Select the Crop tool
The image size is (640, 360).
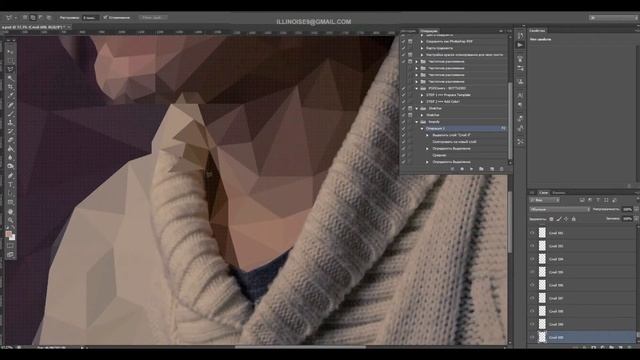[11, 87]
